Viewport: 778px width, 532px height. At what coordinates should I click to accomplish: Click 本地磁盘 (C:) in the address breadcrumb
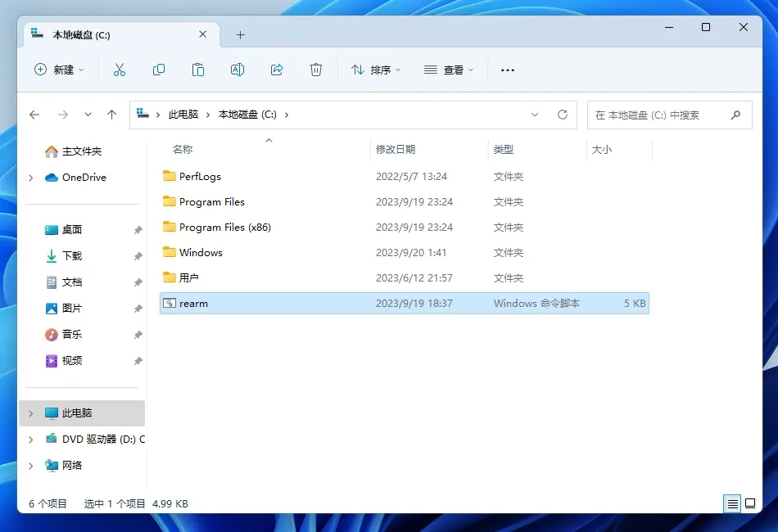click(247, 115)
